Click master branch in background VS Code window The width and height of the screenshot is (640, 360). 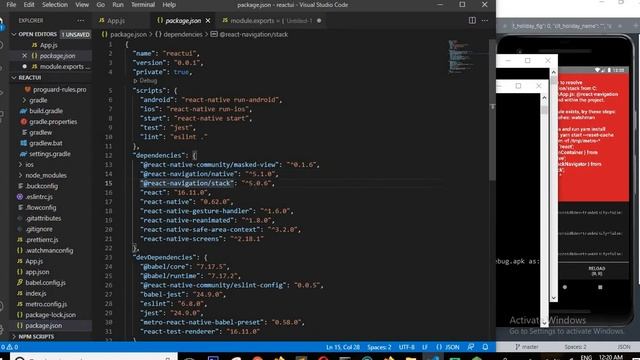[x=527, y=347]
